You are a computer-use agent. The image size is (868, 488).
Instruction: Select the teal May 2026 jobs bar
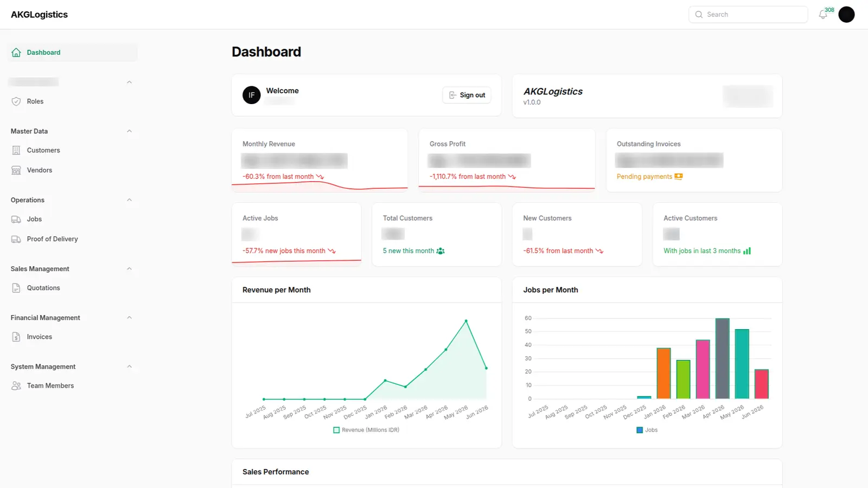742,364
